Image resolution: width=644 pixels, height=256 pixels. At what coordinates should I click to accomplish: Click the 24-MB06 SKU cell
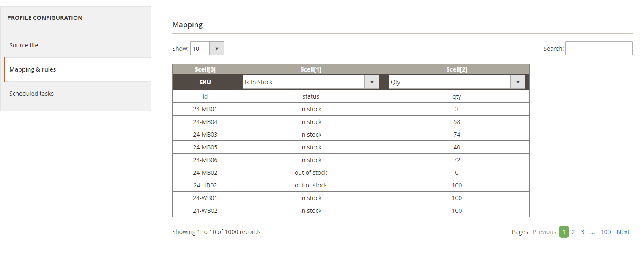(205, 160)
